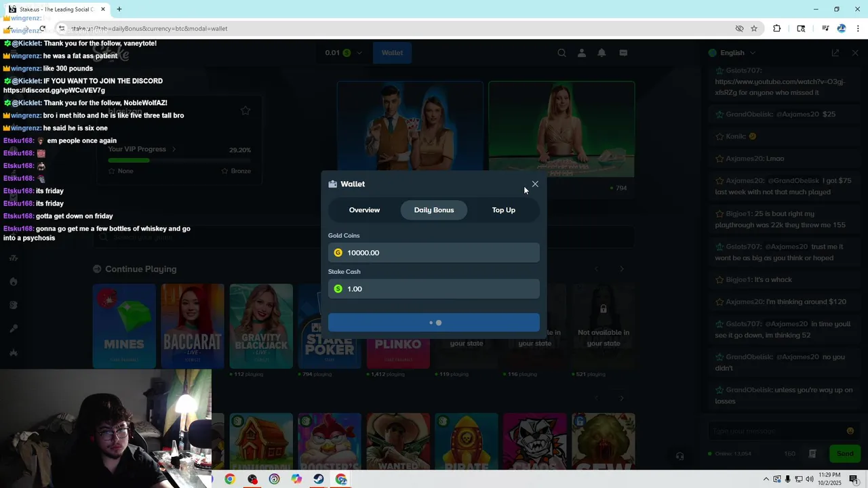The image size is (868, 488).
Task: Go to next Continue Playing page arrow
Action: click(622, 269)
